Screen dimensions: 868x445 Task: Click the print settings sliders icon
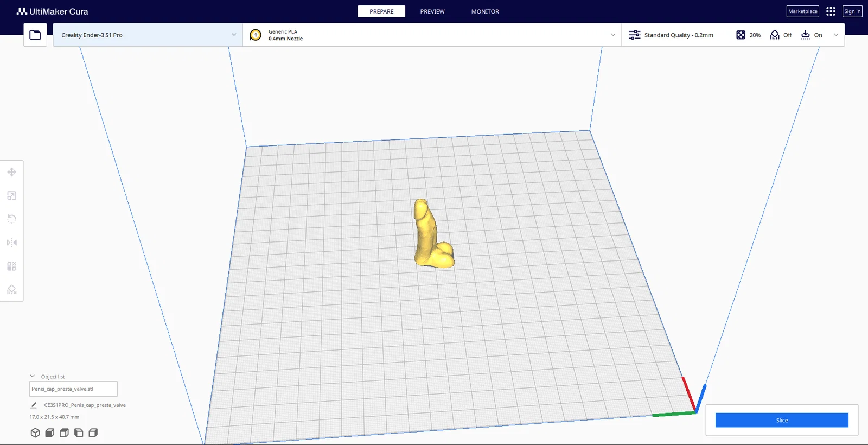point(634,35)
